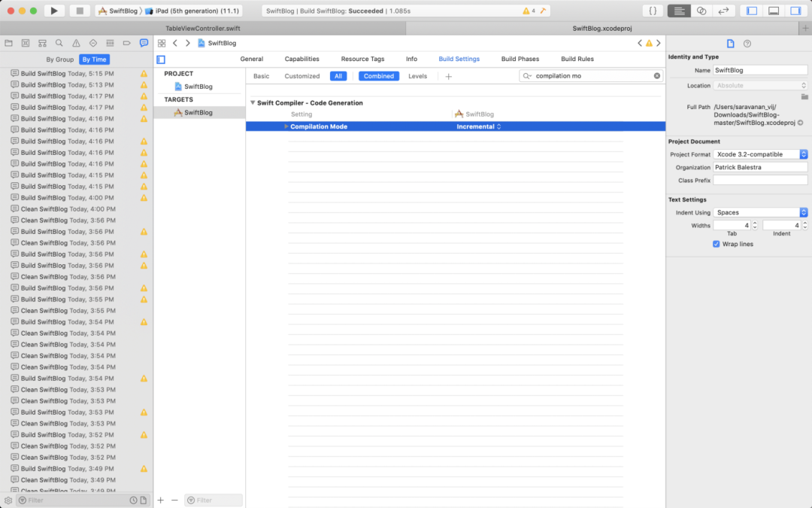Open the Capabilities tab
Image resolution: width=812 pixels, height=508 pixels.
pyautogui.click(x=302, y=59)
